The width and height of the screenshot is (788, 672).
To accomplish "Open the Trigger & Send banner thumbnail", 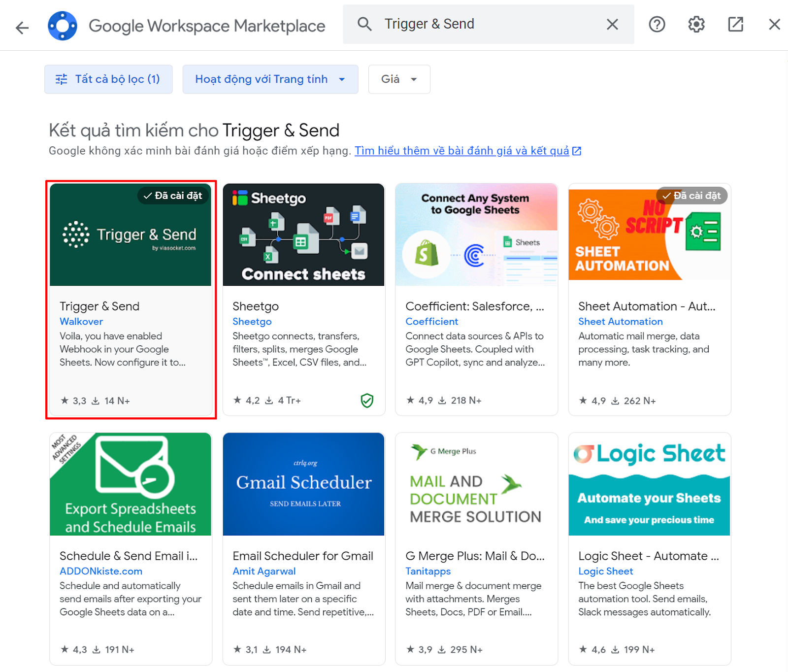I will pos(131,235).
